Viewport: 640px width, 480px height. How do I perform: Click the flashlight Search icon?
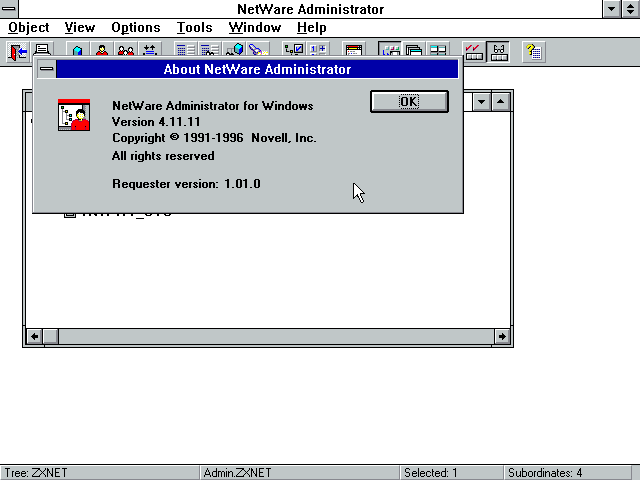click(x=258, y=50)
